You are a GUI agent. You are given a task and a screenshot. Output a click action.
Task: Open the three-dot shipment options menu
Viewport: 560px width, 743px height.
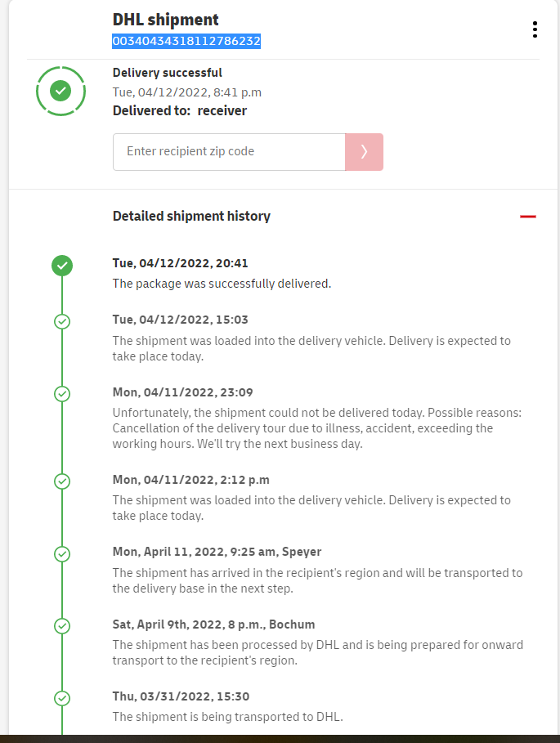pos(535,29)
